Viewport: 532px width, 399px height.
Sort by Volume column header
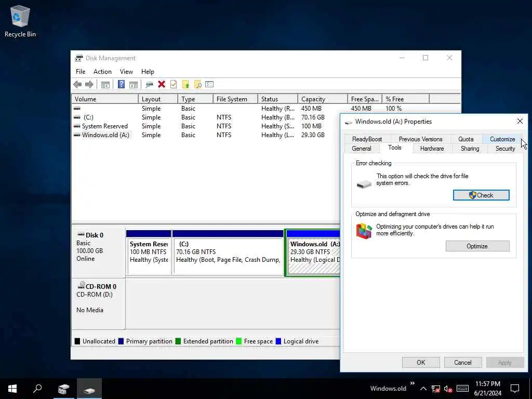105,99
